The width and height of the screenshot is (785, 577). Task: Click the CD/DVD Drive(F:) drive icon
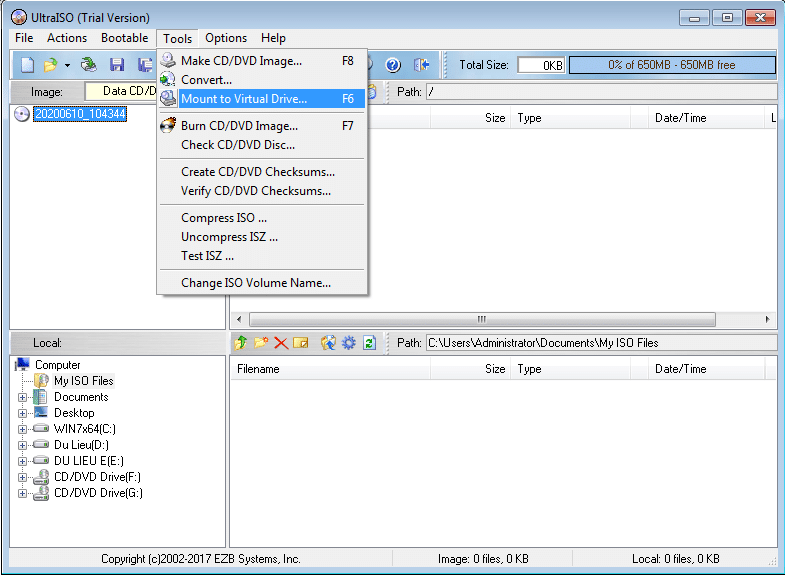pyautogui.click(x=41, y=477)
